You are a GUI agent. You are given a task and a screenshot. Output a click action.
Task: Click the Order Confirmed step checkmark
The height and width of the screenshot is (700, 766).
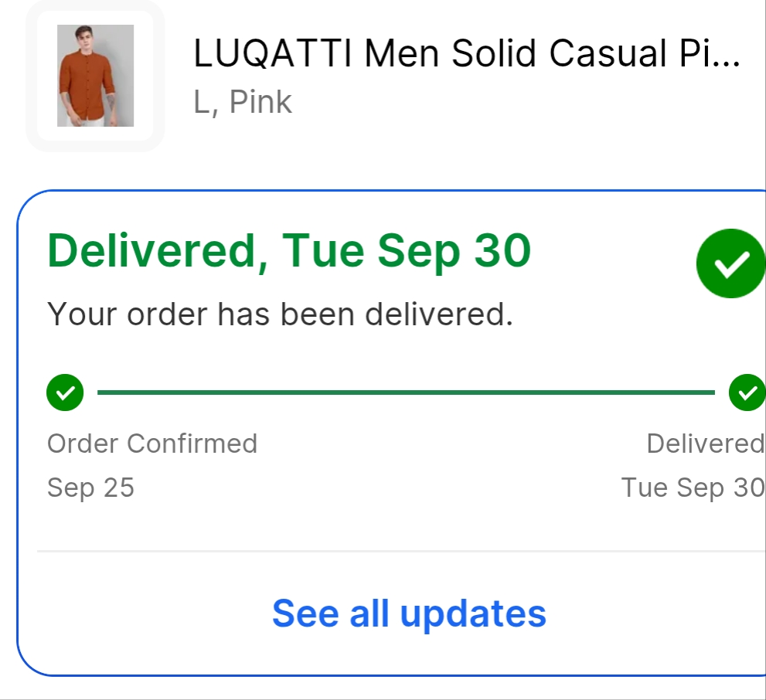(x=66, y=392)
